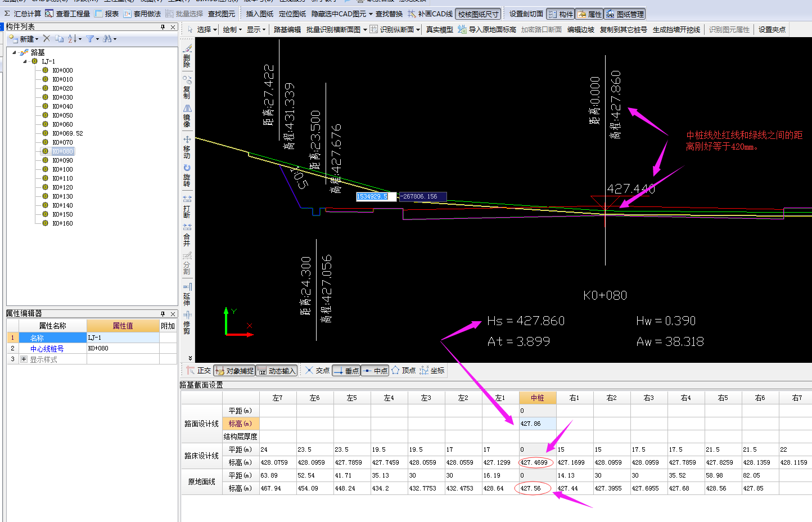Click the 名称 value field LJ-1
The image size is (812, 522).
tap(123, 337)
